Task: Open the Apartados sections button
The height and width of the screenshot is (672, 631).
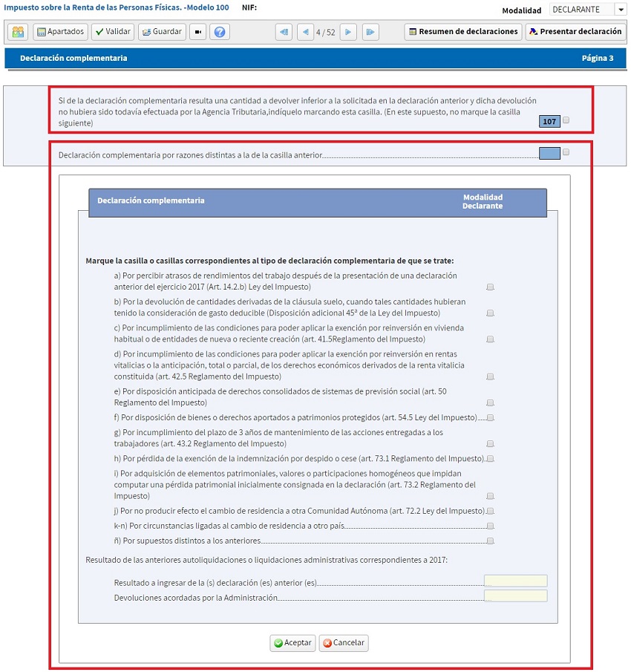Action: click(x=60, y=32)
